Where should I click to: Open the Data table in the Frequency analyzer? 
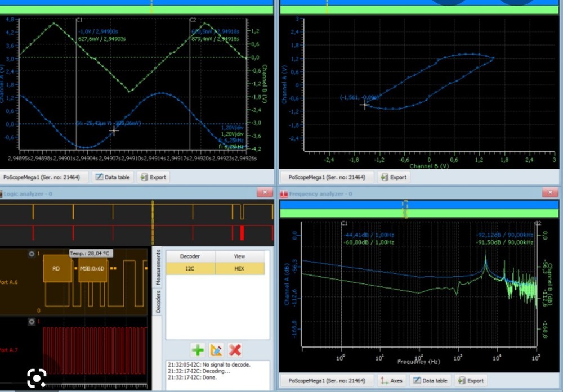[431, 380]
